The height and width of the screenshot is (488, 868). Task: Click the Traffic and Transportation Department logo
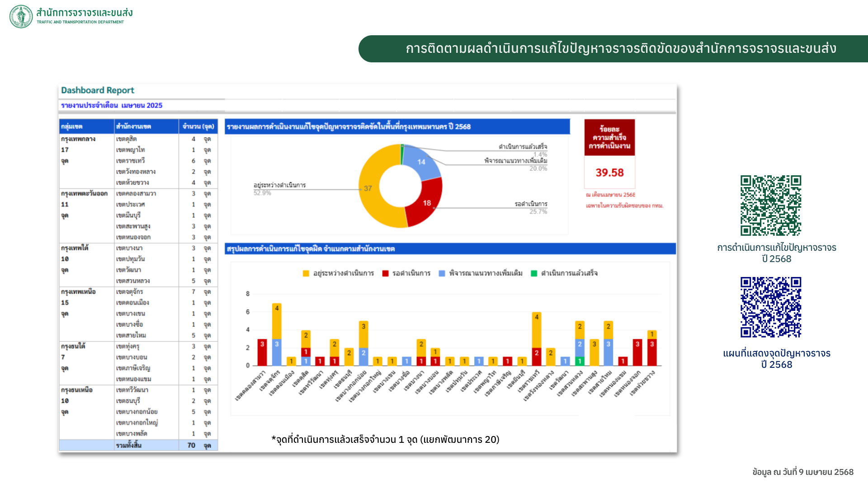[x=71, y=16]
